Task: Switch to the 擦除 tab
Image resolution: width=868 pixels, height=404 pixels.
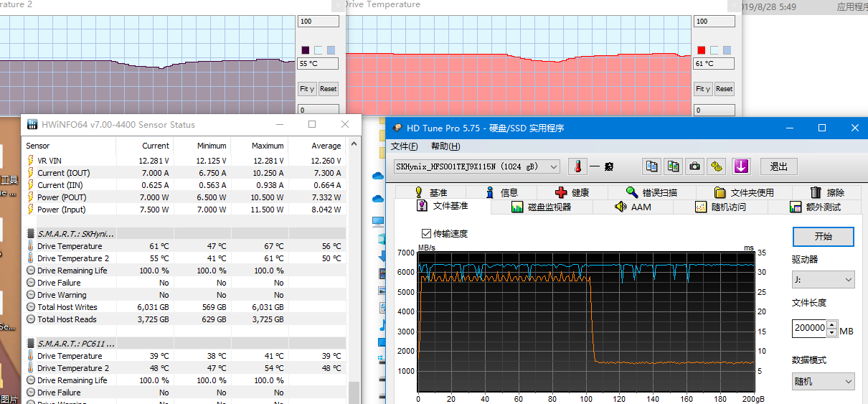Action: pos(827,192)
